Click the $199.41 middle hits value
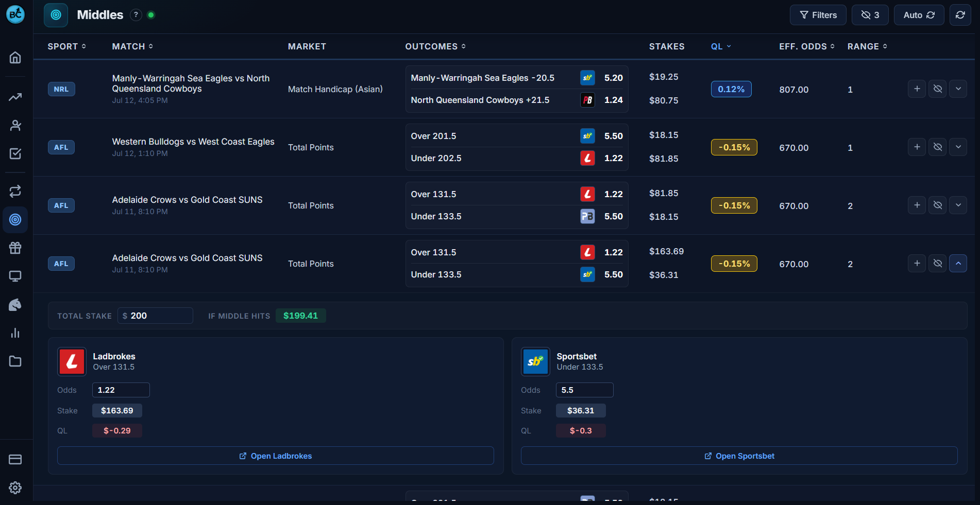 coord(300,316)
